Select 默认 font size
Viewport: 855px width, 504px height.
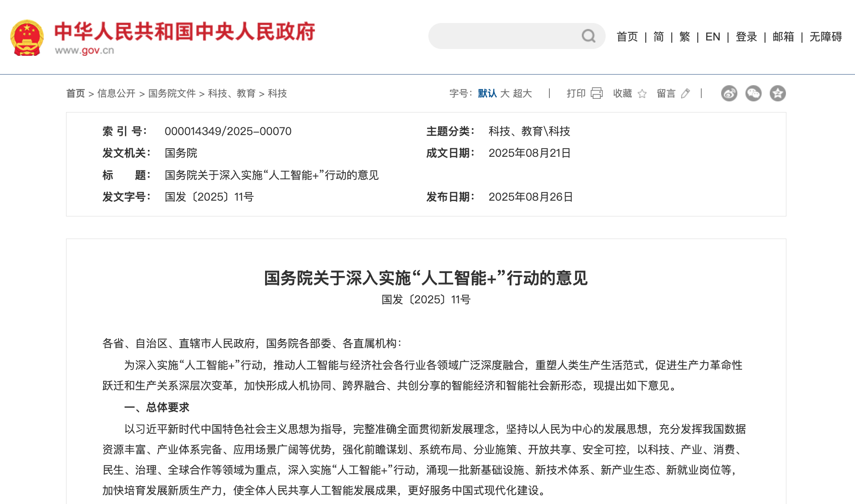(487, 93)
